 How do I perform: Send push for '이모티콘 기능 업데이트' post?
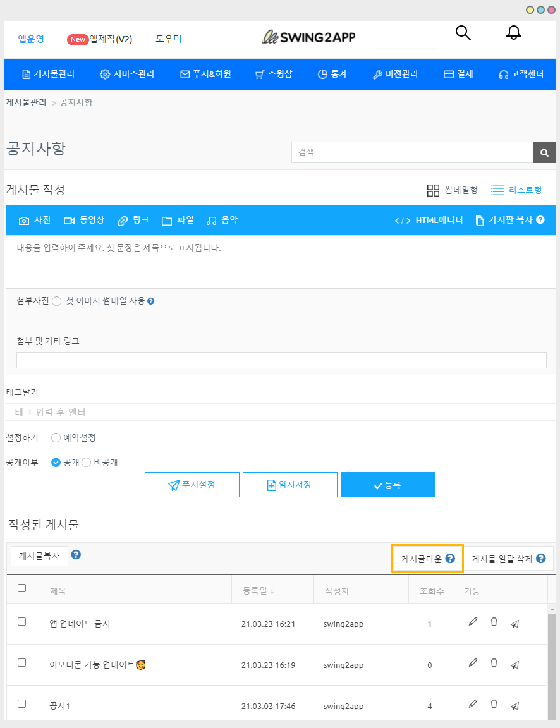click(515, 664)
